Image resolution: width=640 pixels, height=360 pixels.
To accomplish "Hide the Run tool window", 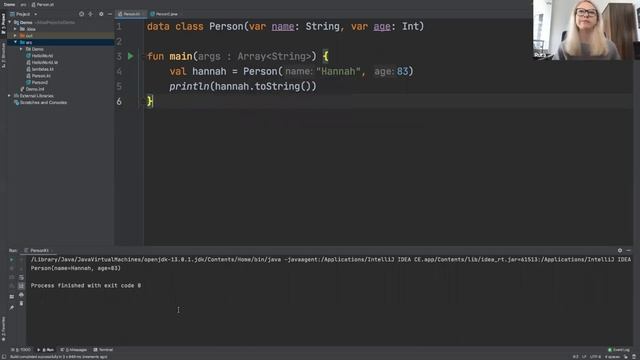I will [629, 250].
